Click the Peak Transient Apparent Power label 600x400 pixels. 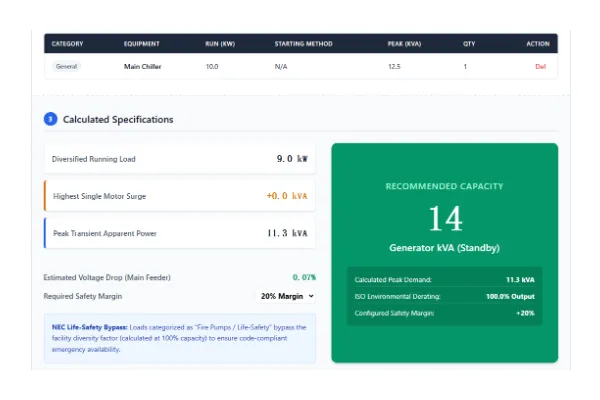pyautogui.click(x=104, y=233)
